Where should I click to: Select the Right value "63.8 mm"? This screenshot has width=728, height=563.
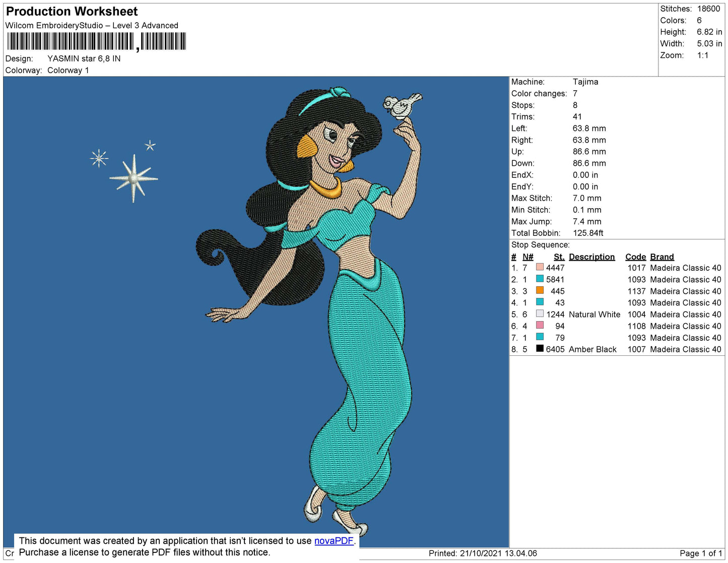pos(589,140)
